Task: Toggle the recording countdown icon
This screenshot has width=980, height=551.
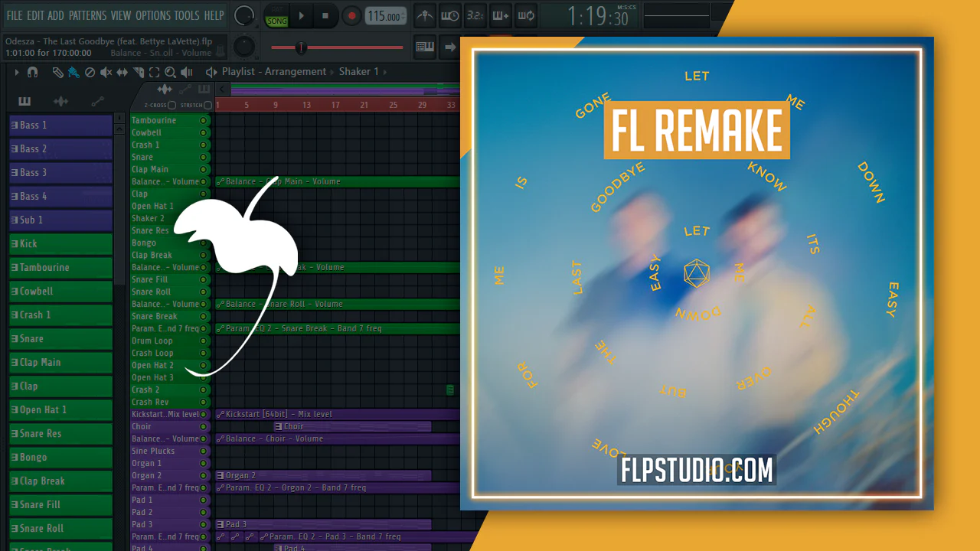Action: pos(475,15)
